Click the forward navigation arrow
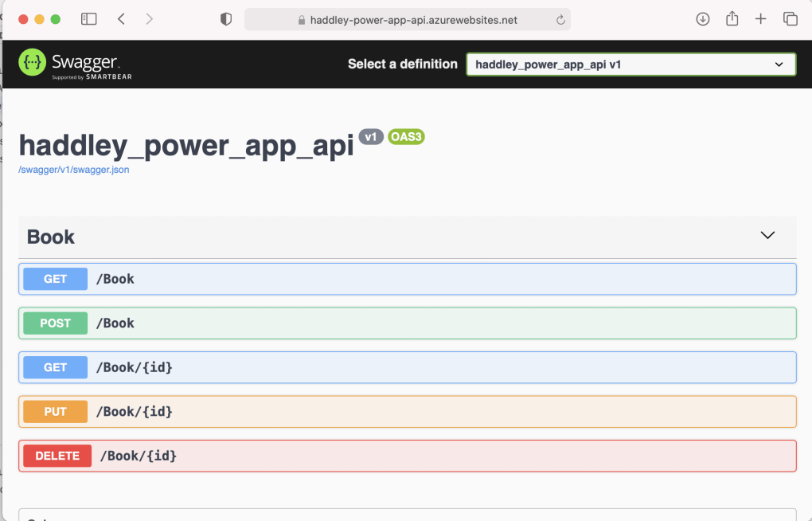The image size is (812, 521). coord(150,19)
